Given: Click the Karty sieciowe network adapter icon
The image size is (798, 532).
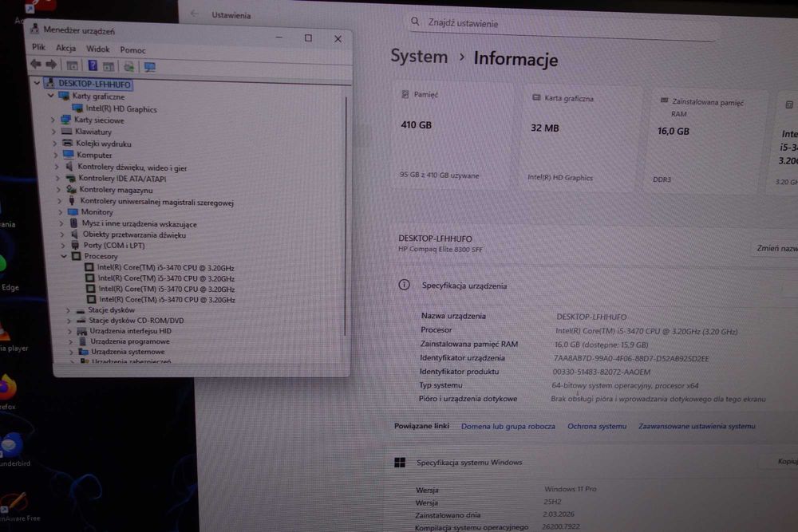Looking at the screenshot, I should [x=65, y=120].
